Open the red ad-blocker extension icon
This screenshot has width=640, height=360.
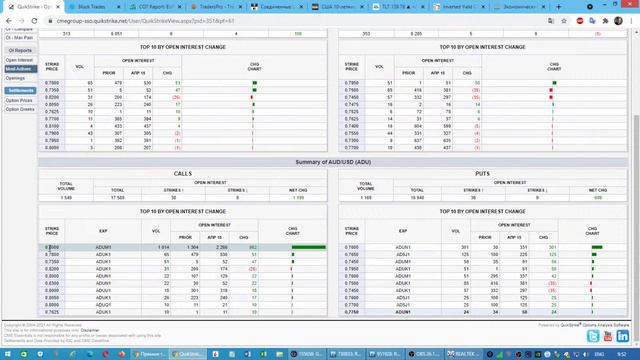pyautogui.click(x=580, y=21)
